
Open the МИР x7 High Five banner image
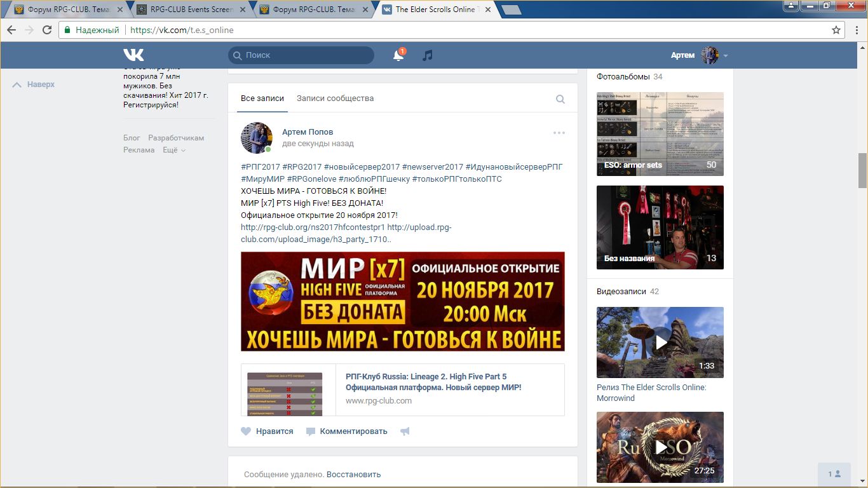pyautogui.click(x=403, y=302)
